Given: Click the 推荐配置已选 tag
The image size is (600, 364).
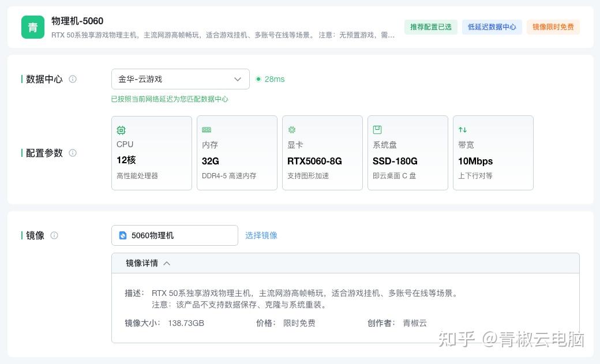Looking at the screenshot, I should (x=431, y=27).
